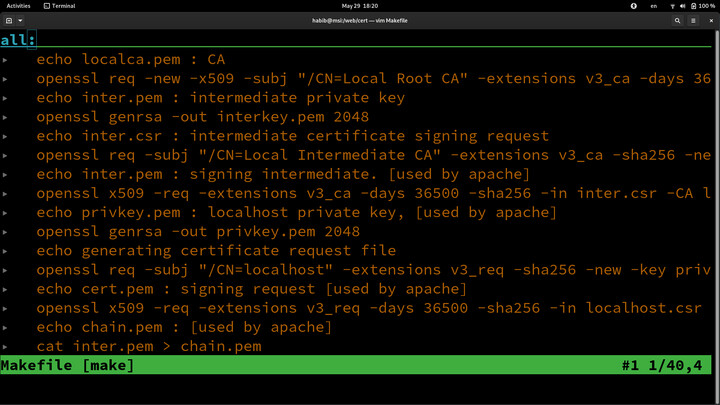Close the terminal window
720x405 pixels.
click(711, 21)
